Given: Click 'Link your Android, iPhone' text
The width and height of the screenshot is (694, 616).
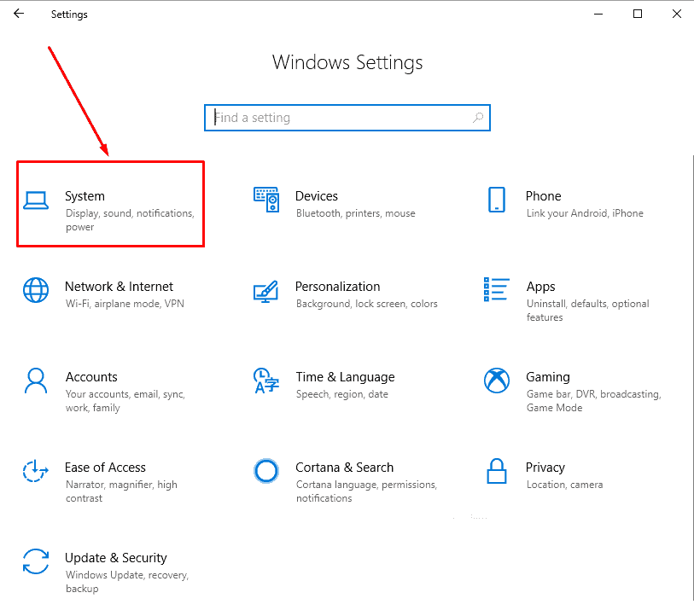Looking at the screenshot, I should tap(585, 214).
